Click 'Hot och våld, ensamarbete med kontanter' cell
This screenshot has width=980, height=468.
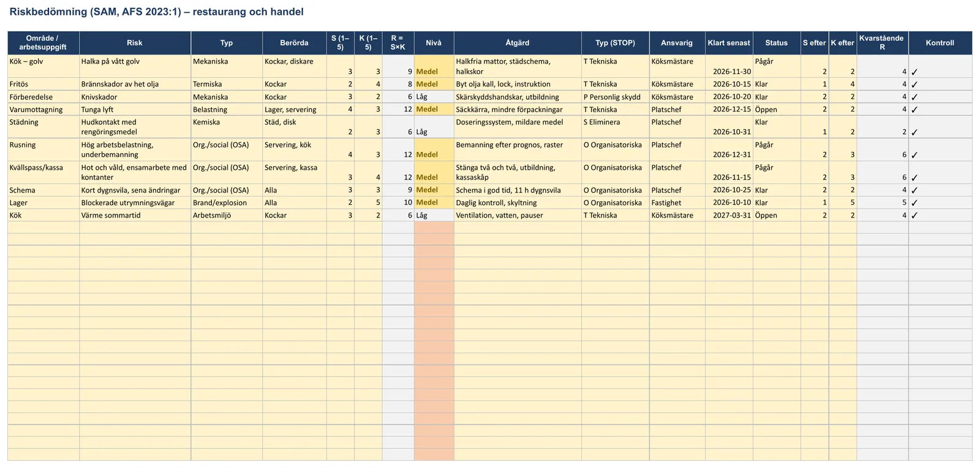[135, 172]
